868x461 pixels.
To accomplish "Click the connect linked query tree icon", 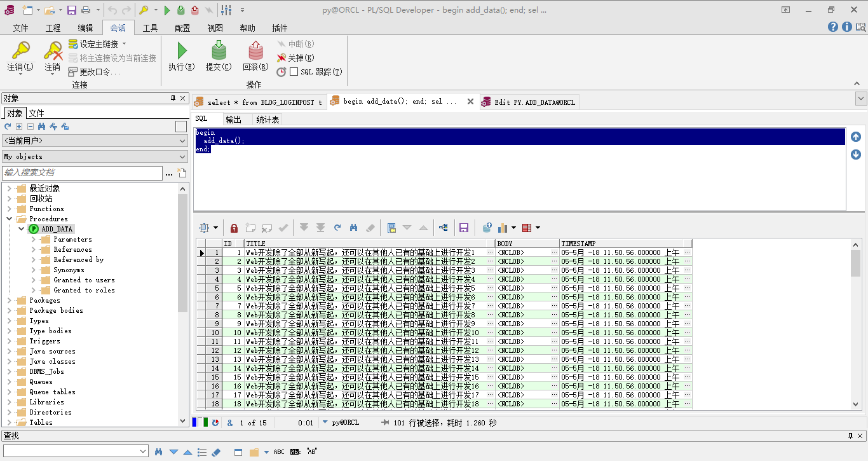I will (x=443, y=228).
